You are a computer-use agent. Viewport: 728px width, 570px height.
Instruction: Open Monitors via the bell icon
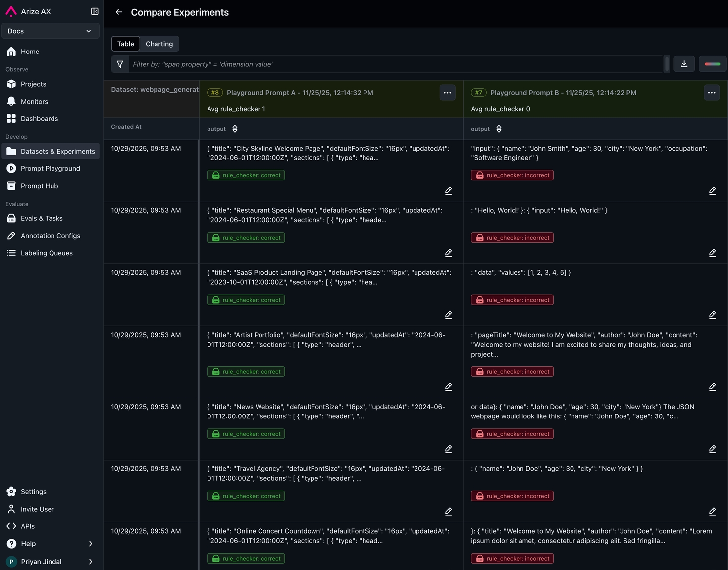11,102
